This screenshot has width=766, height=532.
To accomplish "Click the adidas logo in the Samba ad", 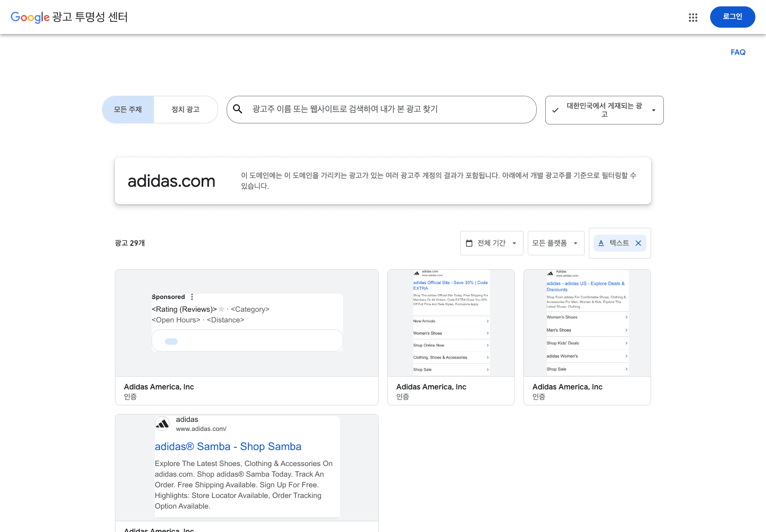I will click(x=162, y=424).
